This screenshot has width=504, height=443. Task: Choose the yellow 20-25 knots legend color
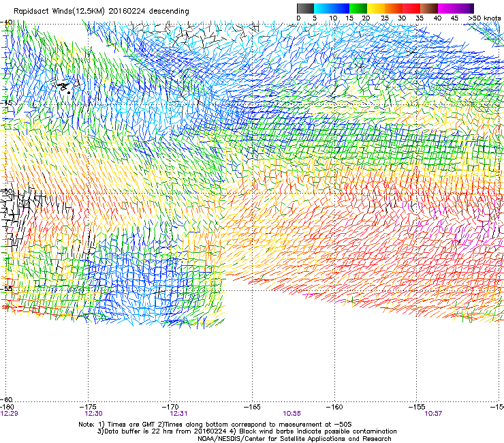pyautogui.click(x=376, y=8)
